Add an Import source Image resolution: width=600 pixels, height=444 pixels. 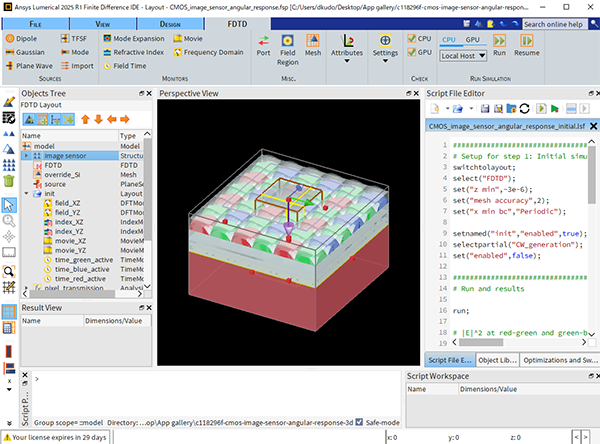pyautogui.click(x=77, y=66)
